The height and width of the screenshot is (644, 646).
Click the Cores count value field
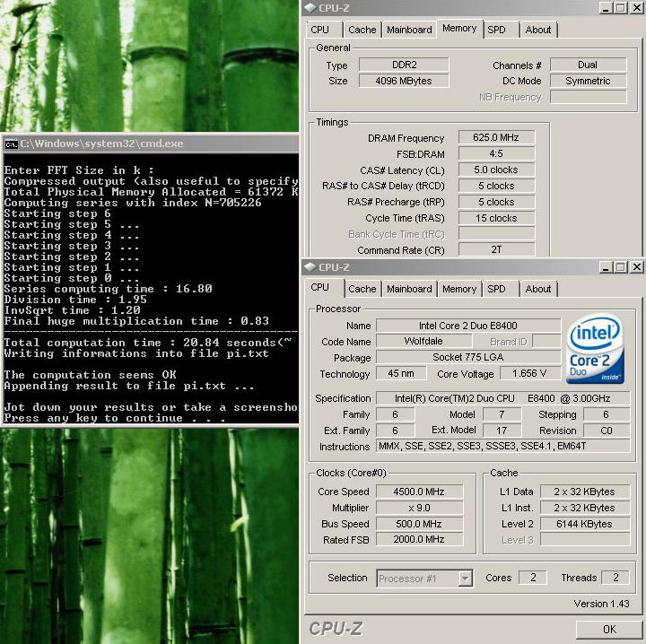tap(533, 578)
